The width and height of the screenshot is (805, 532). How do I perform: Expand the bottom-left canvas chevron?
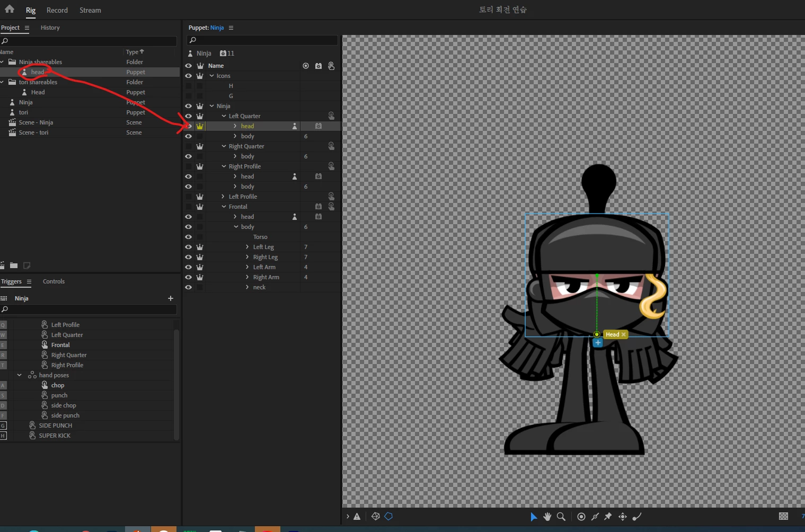[x=348, y=517]
